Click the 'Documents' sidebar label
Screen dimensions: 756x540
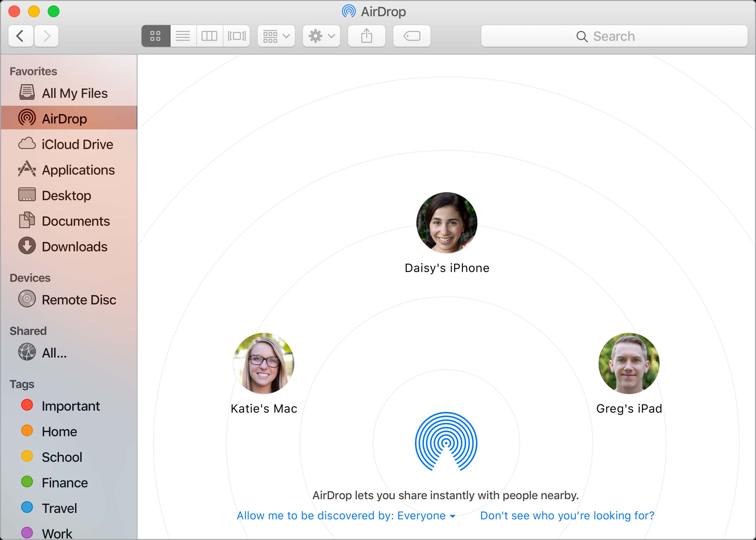click(x=76, y=221)
